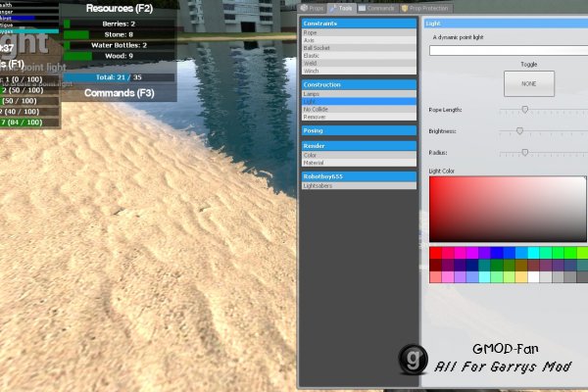Click the wrench icon on Tools tab
Image resolution: width=588 pixels, height=392 pixels.
click(x=332, y=8)
